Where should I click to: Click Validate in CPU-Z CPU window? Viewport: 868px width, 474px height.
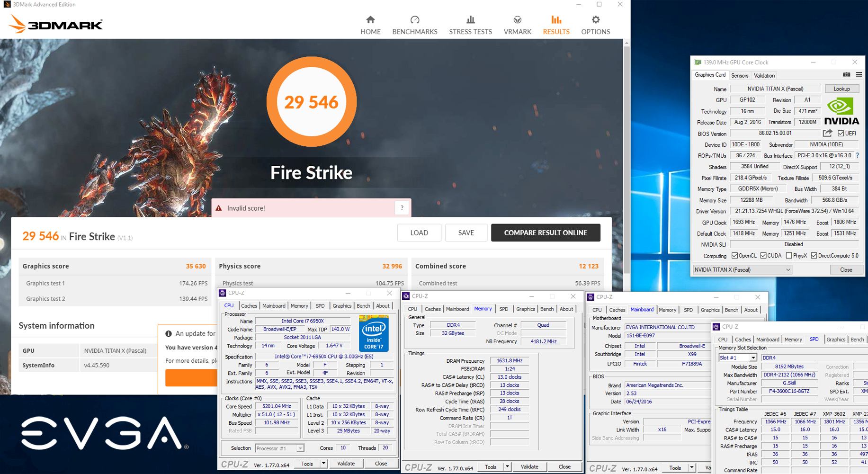[x=346, y=464]
